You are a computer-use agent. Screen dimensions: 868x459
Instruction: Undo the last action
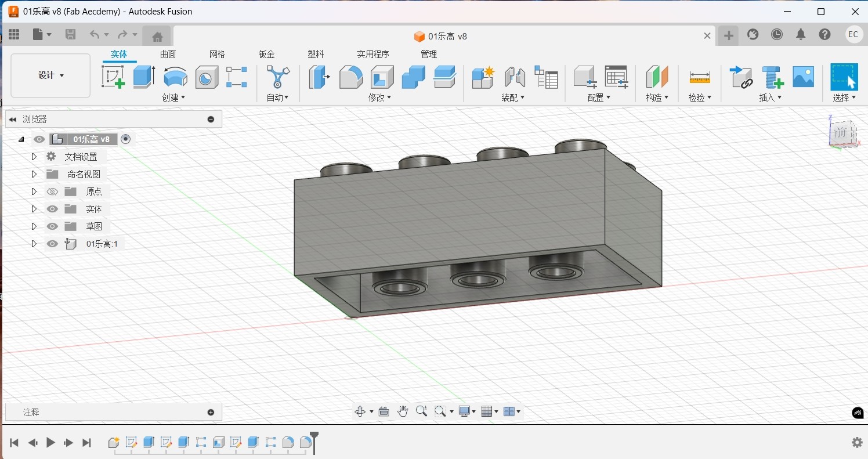click(95, 35)
